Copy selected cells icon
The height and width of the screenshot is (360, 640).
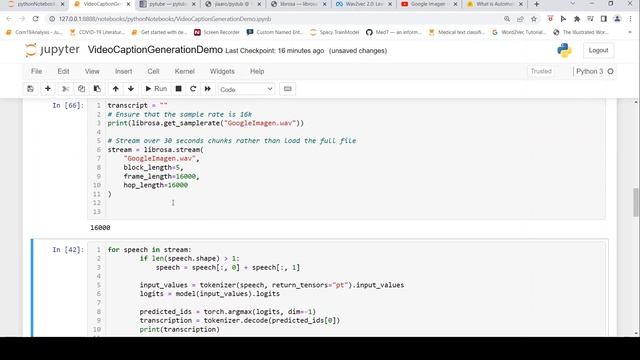tap(81, 89)
